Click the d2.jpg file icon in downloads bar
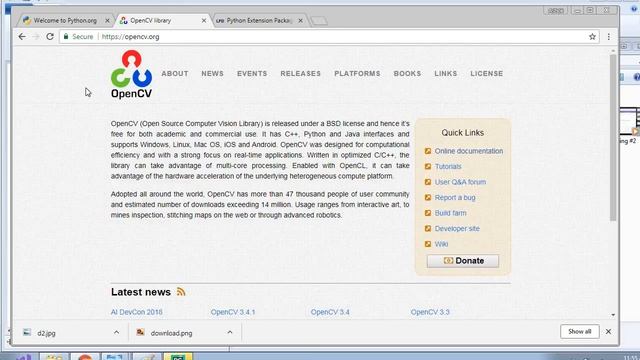 (27, 332)
